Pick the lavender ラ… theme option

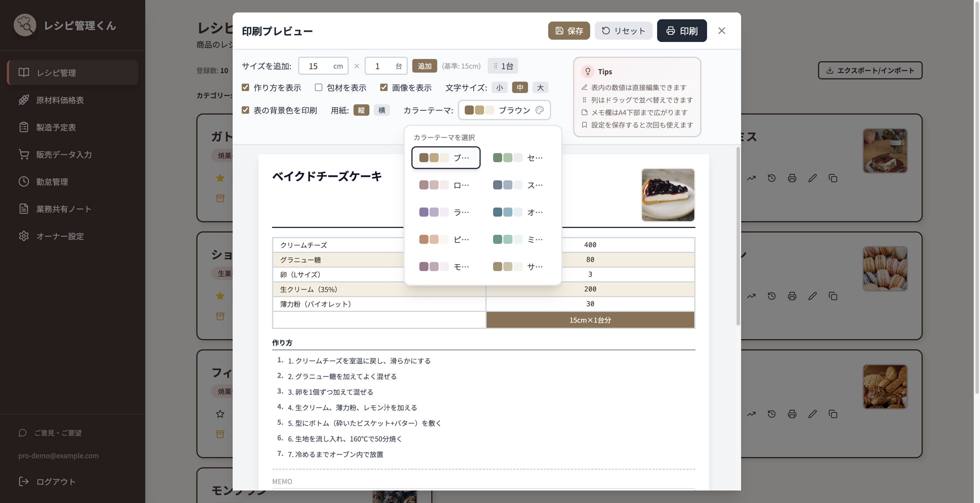pyautogui.click(x=445, y=212)
